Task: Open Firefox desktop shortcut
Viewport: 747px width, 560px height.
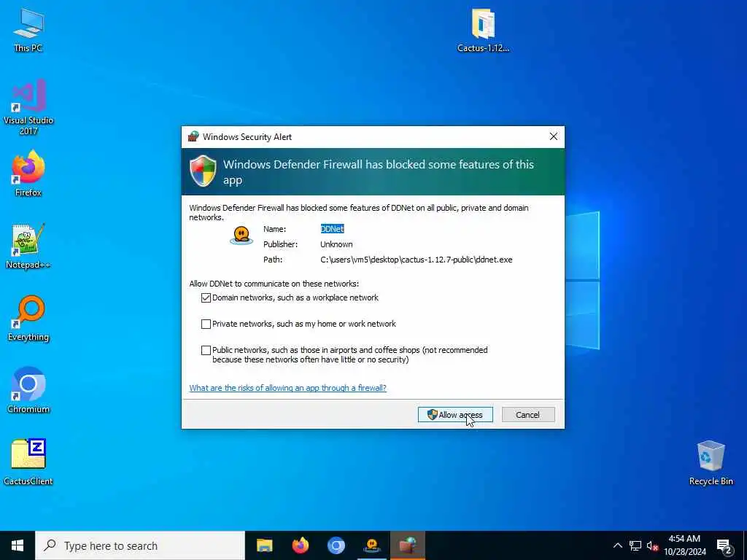Action: point(28,174)
